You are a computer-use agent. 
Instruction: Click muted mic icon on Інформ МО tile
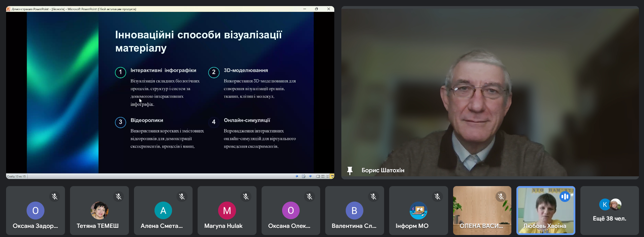[437, 196]
